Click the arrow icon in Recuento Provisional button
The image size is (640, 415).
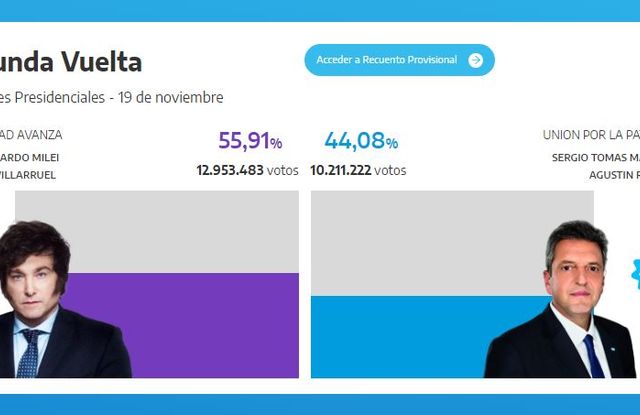pos(475,60)
